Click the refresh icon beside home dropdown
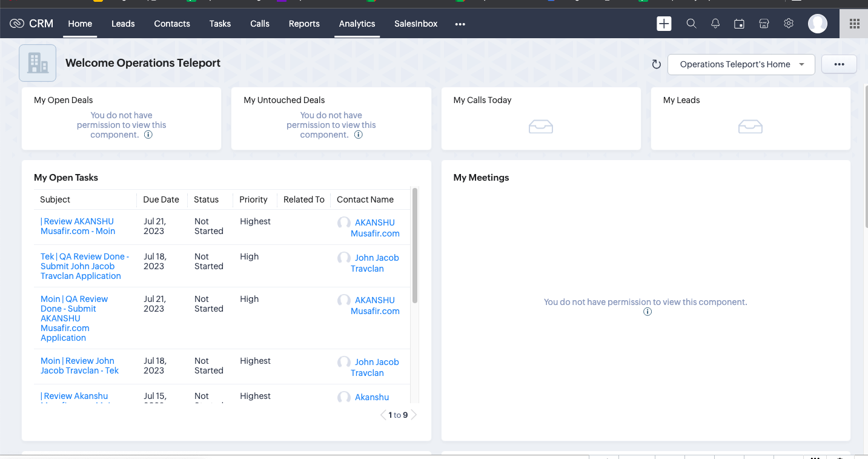The width and height of the screenshot is (868, 459). point(656,64)
